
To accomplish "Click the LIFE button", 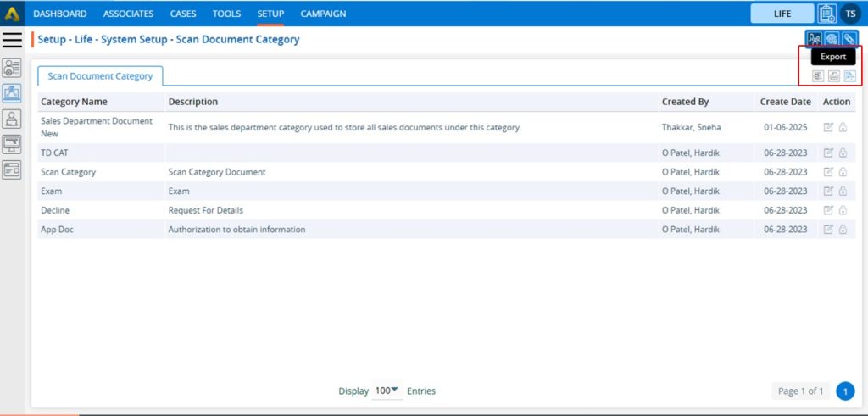I will click(x=782, y=14).
